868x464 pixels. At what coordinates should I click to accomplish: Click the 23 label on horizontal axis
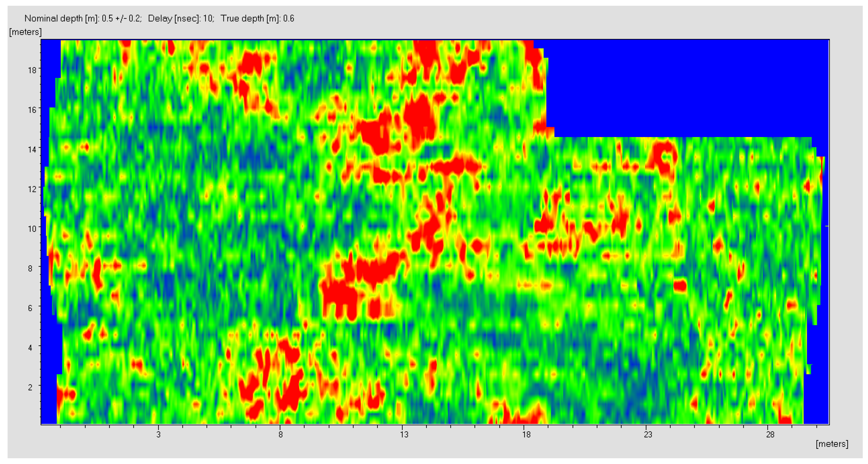tap(648, 434)
